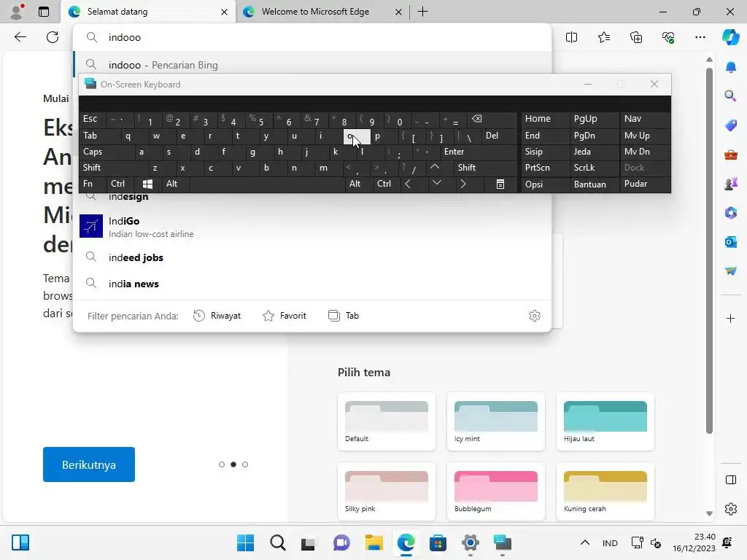Screen dimensions: 747x560
Task: Toggle the sidebar hide panel icon
Action: tap(731, 480)
